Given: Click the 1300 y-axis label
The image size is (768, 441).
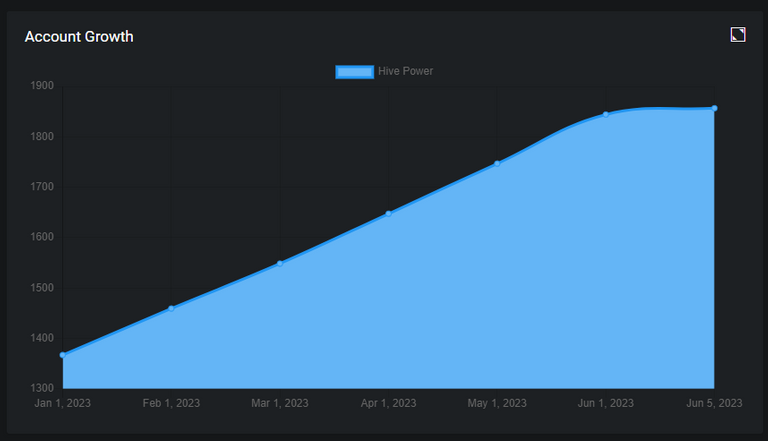Looking at the screenshot, I should tap(42, 388).
